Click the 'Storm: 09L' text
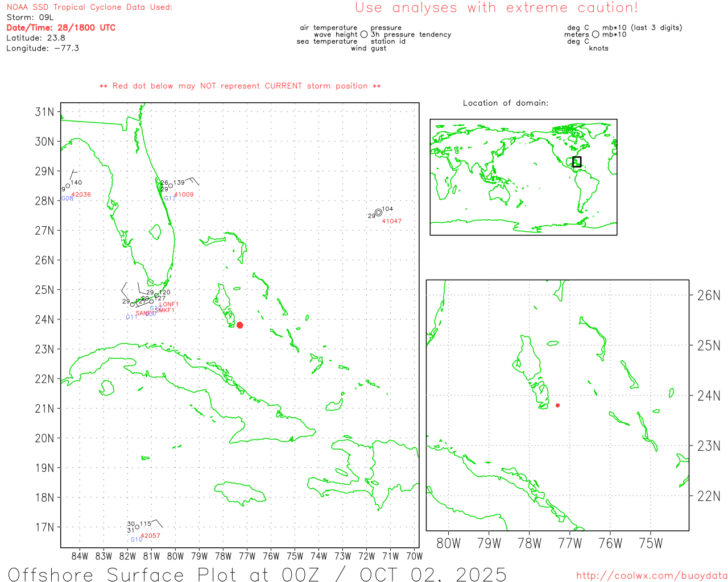Screen dimensions: 728x582 (30, 18)
